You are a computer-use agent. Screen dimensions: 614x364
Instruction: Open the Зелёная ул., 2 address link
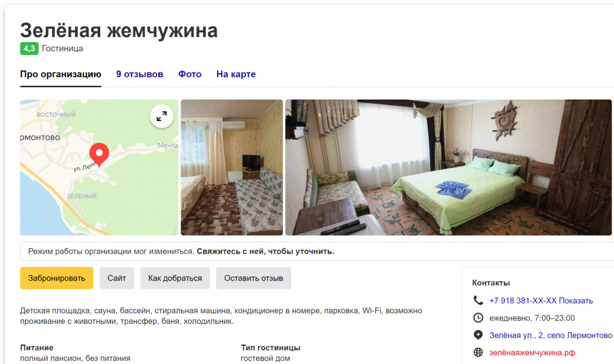click(550, 335)
